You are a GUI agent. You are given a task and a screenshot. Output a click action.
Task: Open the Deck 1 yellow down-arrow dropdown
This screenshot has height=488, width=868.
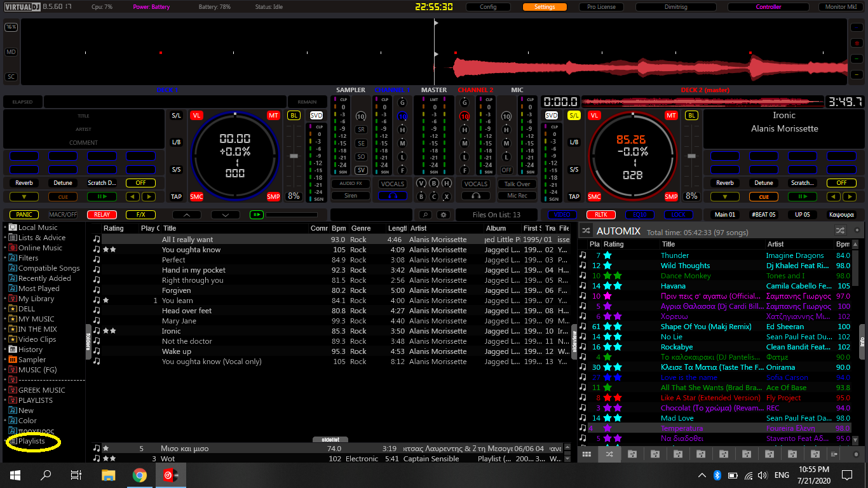[24, 197]
